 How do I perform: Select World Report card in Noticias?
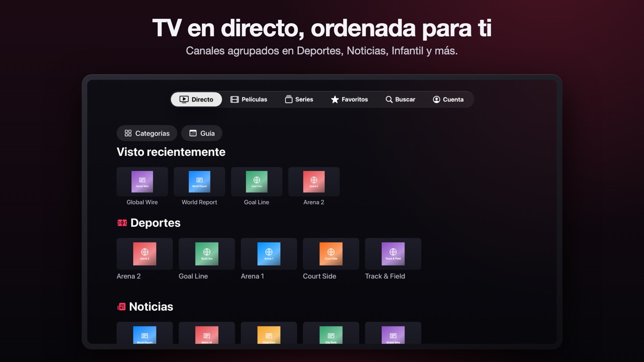[x=144, y=333]
